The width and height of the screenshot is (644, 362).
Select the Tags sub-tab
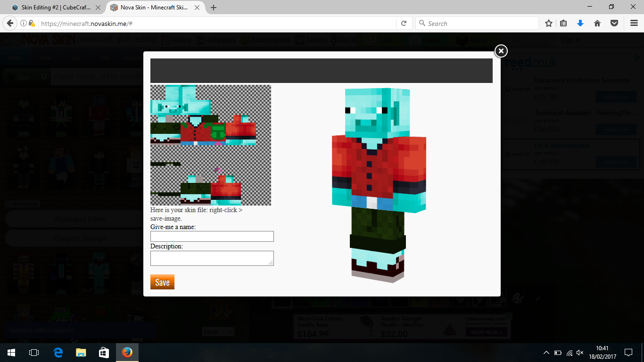75,58
